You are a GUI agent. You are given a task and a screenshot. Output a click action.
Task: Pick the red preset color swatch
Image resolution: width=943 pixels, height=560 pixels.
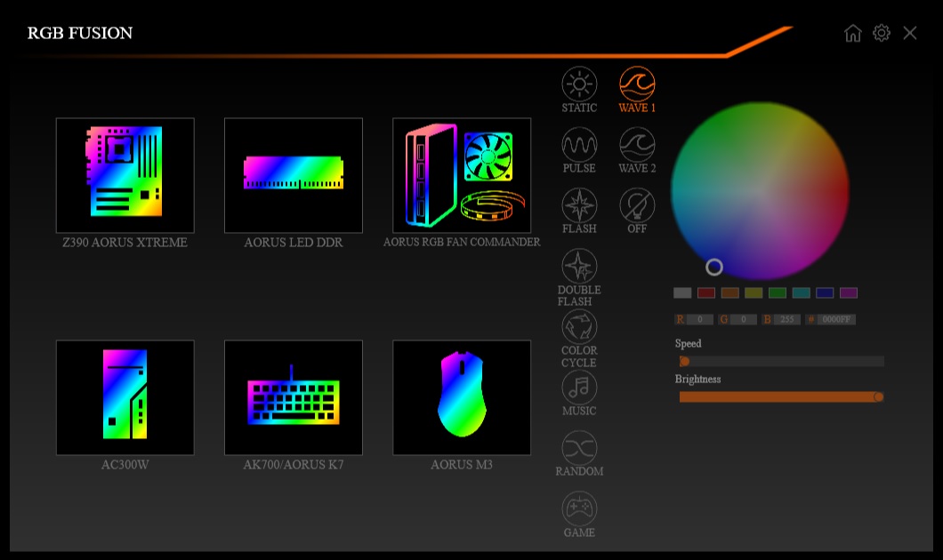705,292
